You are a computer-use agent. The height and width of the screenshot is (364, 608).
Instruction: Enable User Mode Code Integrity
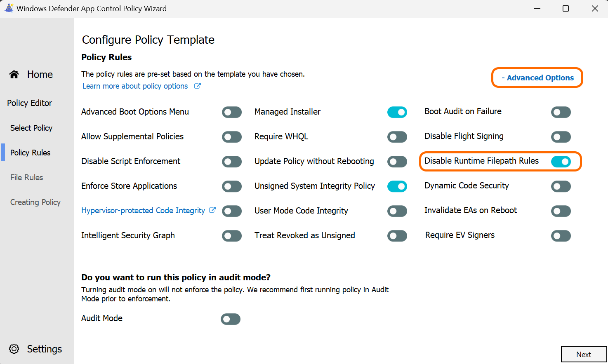point(397,211)
